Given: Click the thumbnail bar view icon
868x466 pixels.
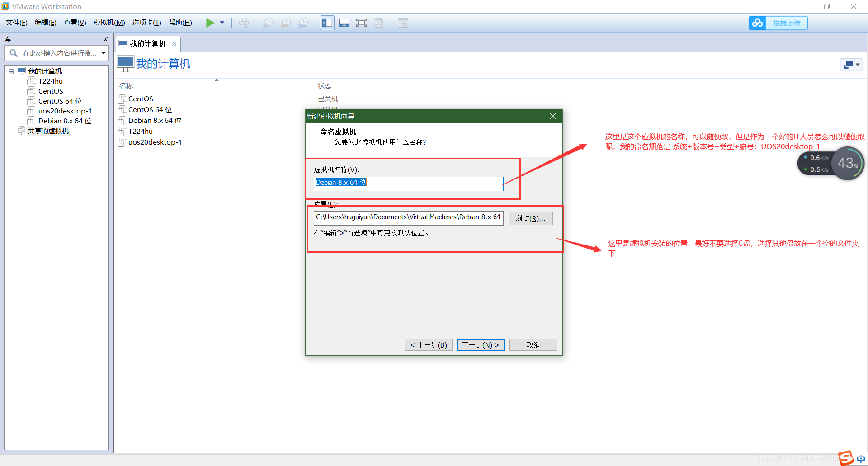Looking at the screenshot, I should (x=344, y=23).
